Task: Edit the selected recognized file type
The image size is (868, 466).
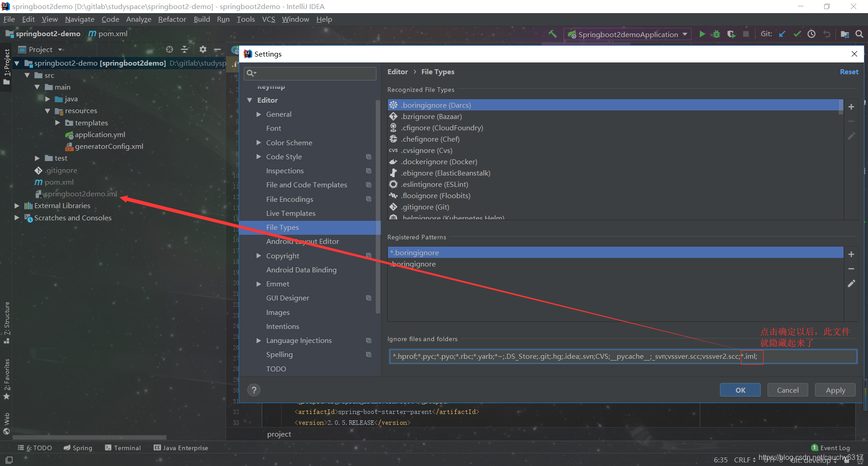Action: coord(851,136)
